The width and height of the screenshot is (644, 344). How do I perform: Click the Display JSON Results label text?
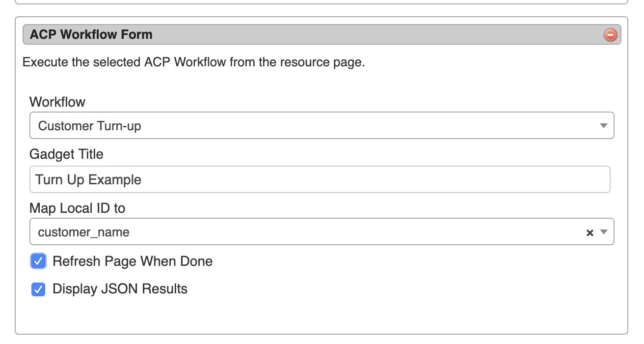120,289
